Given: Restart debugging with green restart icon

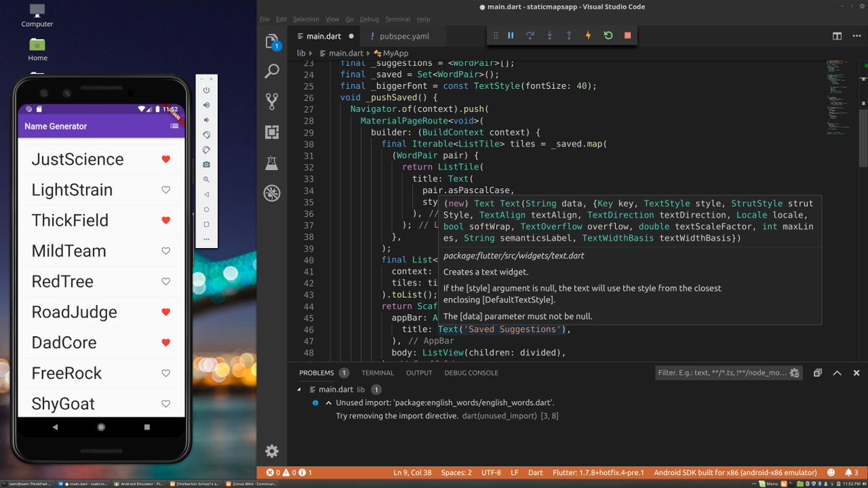Looking at the screenshot, I should pos(608,35).
